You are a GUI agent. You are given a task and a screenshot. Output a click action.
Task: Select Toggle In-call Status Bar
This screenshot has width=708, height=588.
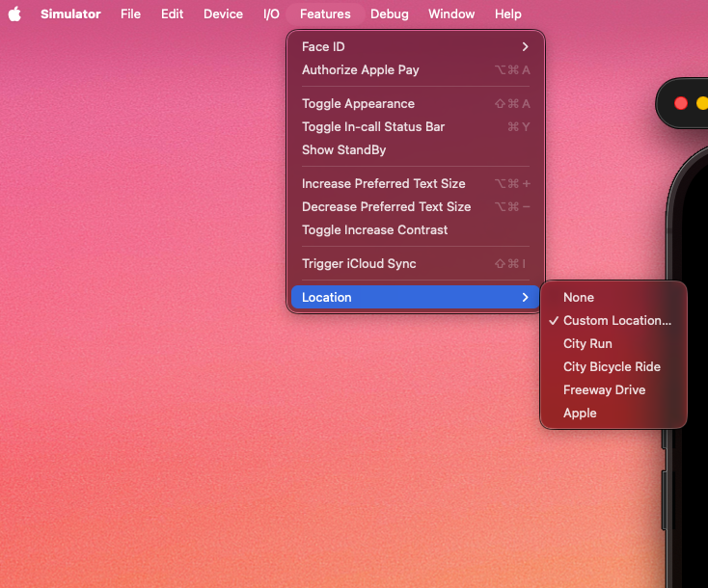click(x=416, y=127)
